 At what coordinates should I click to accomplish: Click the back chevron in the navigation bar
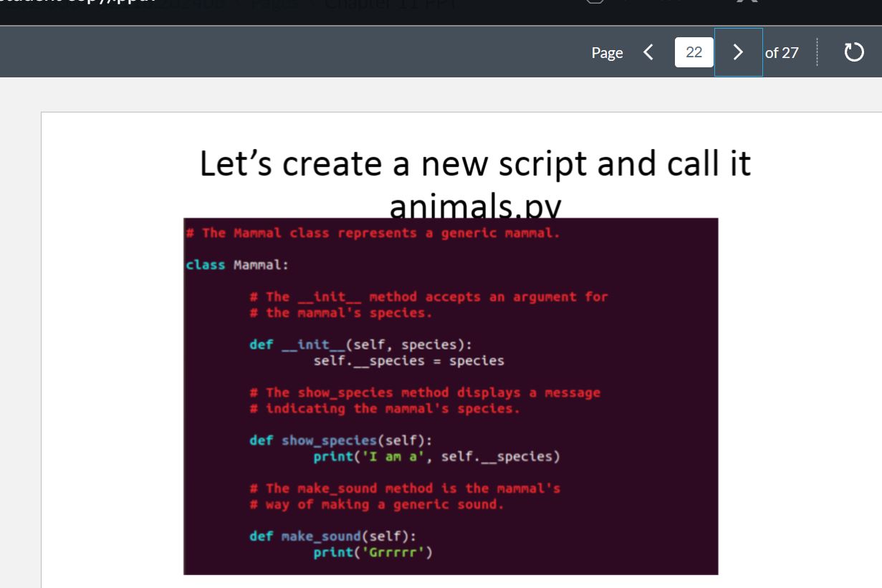pyautogui.click(x=648, y=52)
